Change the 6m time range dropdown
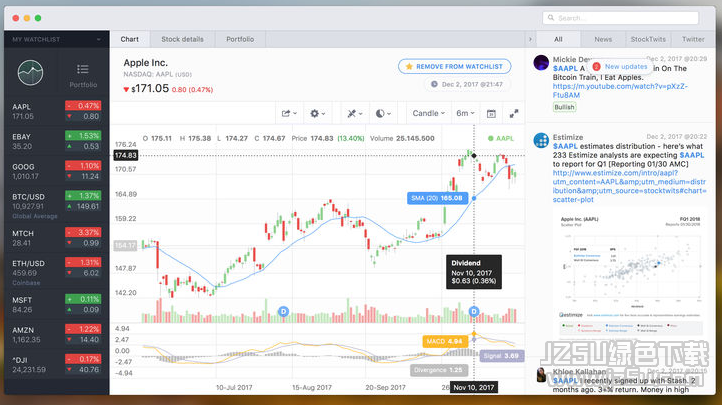The width and height of the screenshot is (722, 405). coord(465,113)
